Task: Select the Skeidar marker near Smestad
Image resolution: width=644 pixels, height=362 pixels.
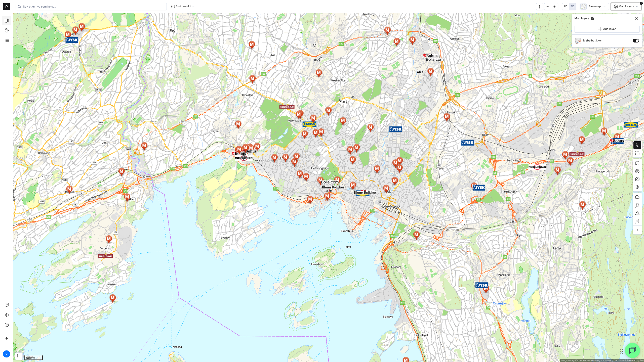Action: [287, 107]
